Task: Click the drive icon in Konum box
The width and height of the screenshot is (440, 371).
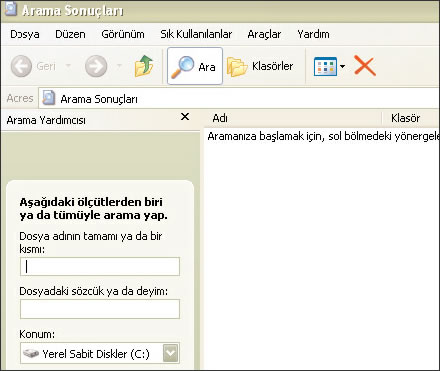Action: 31,353
